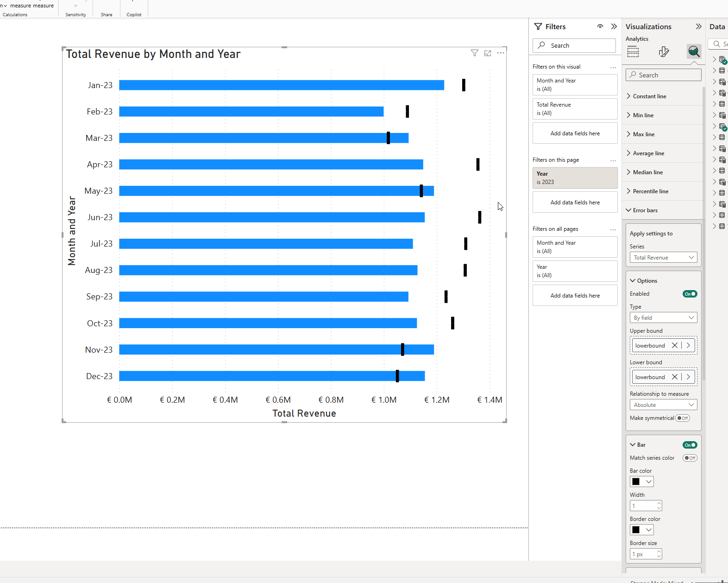Open the chart's more options menu

pos(501,53)
